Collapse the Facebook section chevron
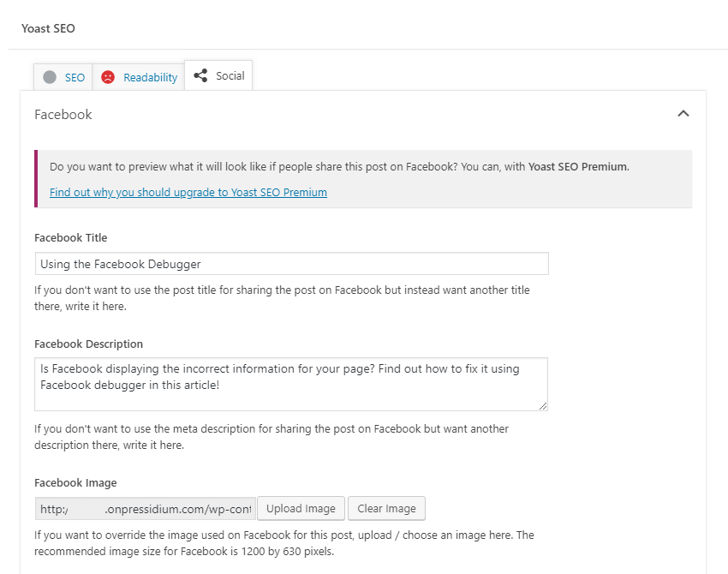Viewport: 728px width, 574px height. 683,114
